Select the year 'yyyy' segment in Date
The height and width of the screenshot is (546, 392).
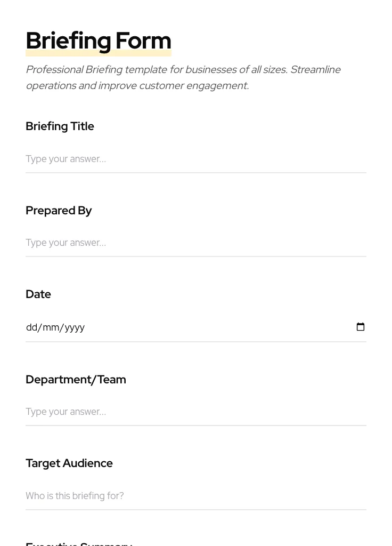coord(75,327)
